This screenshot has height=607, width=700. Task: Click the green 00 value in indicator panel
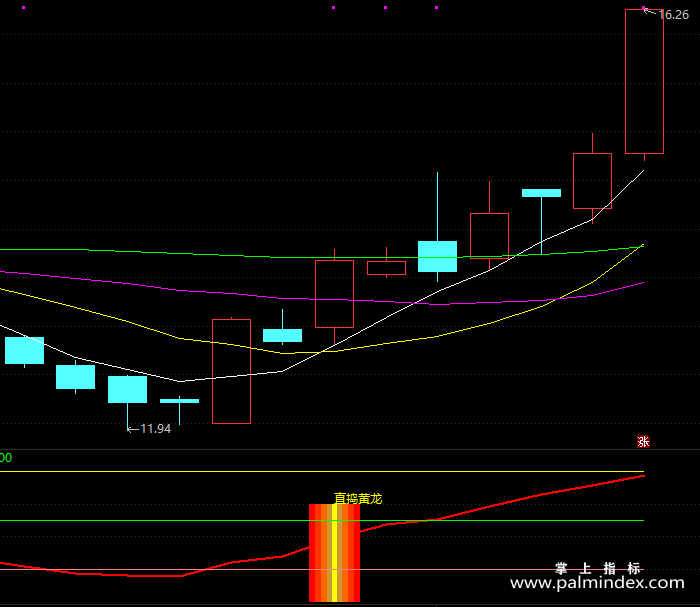(x=6, y=458)
